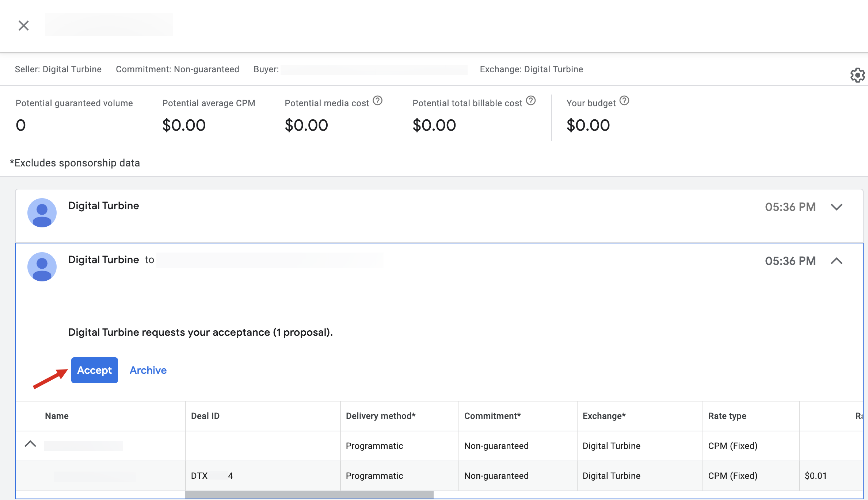
Task: Click the Archive link
Action: (x=148, y=370)
